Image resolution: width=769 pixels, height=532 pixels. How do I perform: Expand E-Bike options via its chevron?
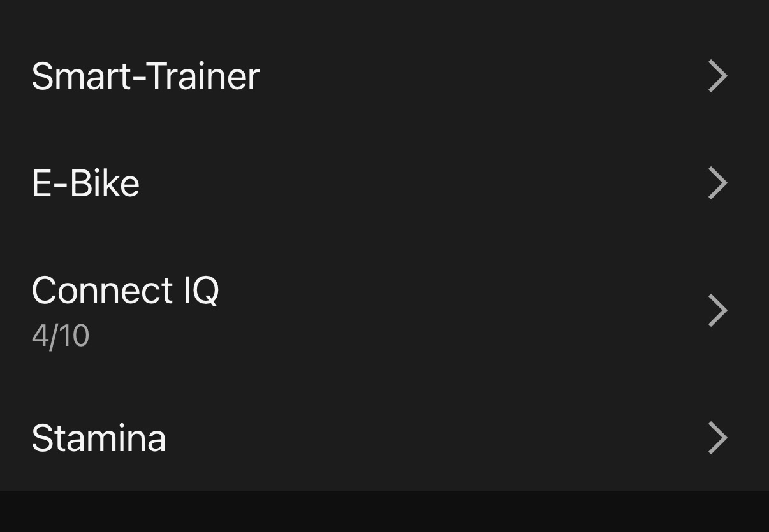click(x=718, y=183)
